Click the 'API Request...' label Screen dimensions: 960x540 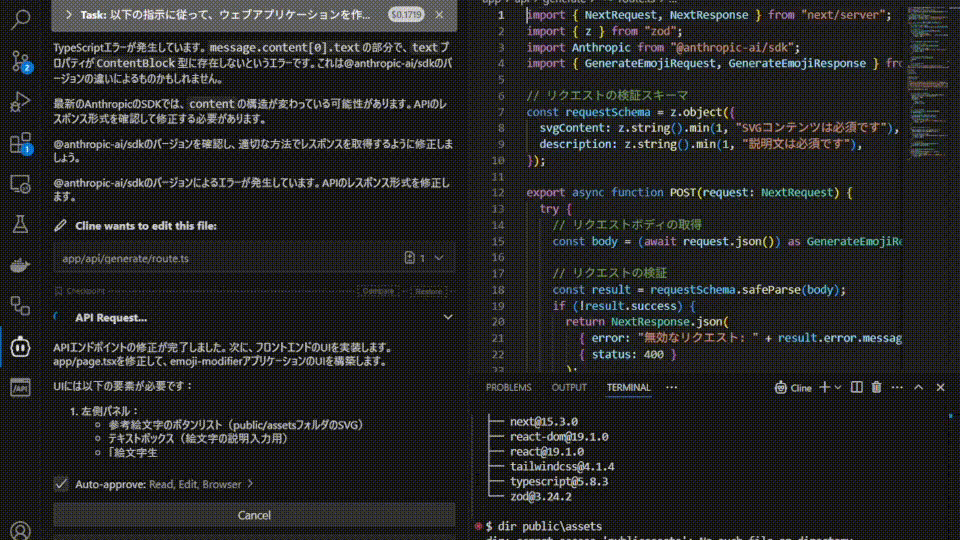(111, 318)
